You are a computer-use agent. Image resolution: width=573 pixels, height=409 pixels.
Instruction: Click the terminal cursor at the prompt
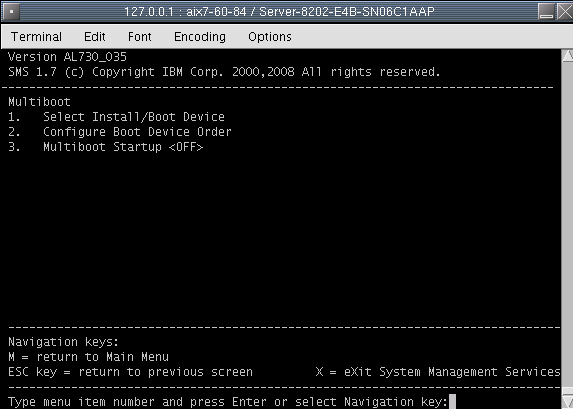pyautogui.click(x=452, y=402)
